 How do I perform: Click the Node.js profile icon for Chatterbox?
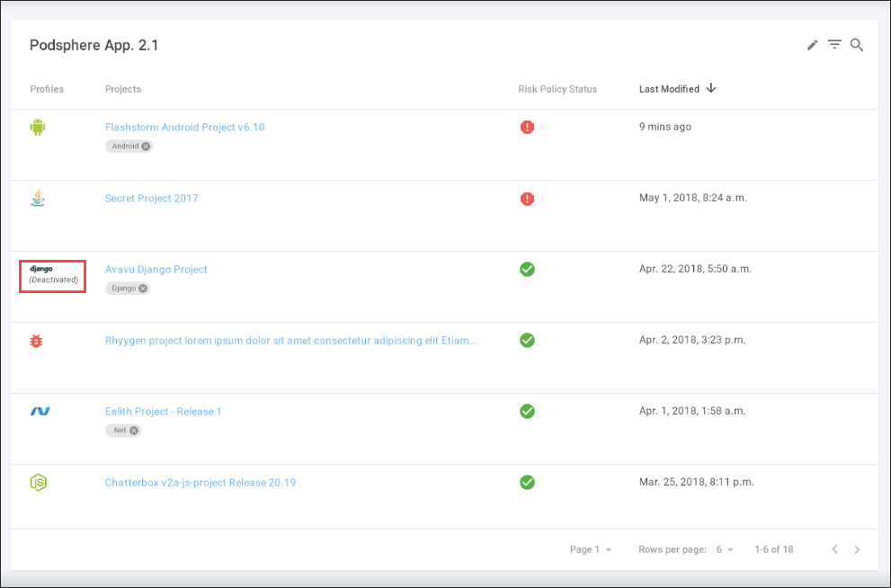point(38,482)
